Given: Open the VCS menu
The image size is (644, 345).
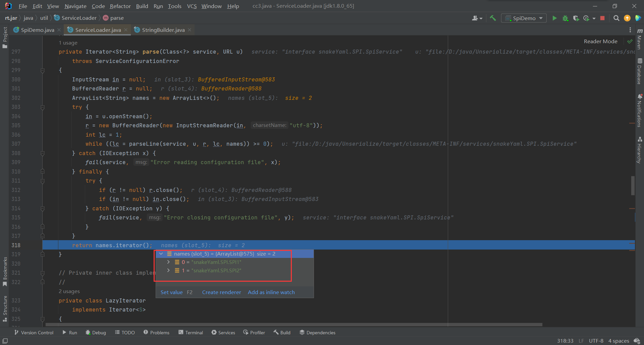Looking at the screenshot, I should [192, 6].
